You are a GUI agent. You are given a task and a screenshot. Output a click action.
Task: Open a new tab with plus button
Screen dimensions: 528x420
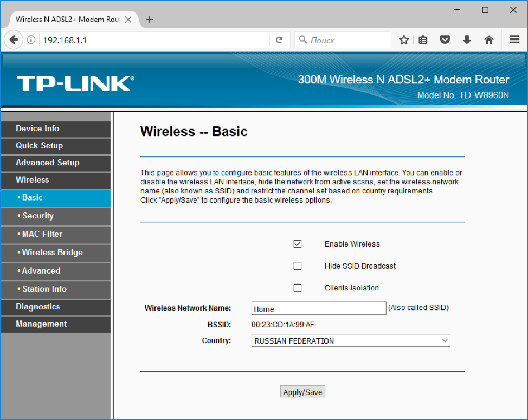point(150,20)
